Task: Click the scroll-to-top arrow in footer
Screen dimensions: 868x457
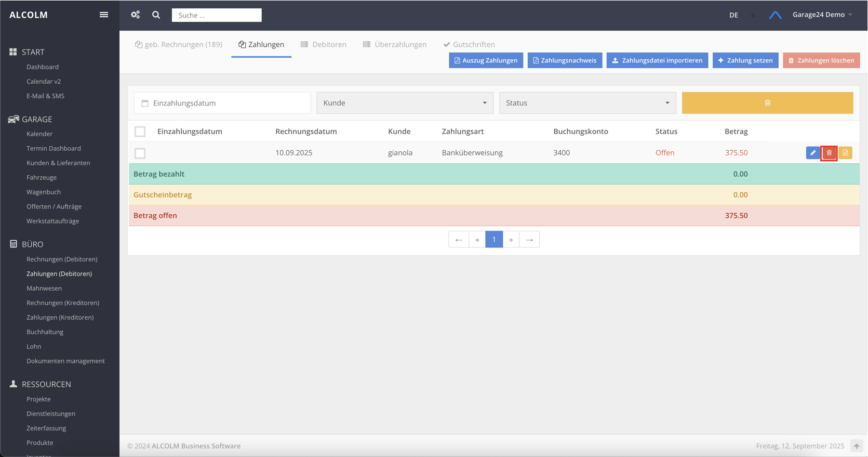Action: click(856, 446)
